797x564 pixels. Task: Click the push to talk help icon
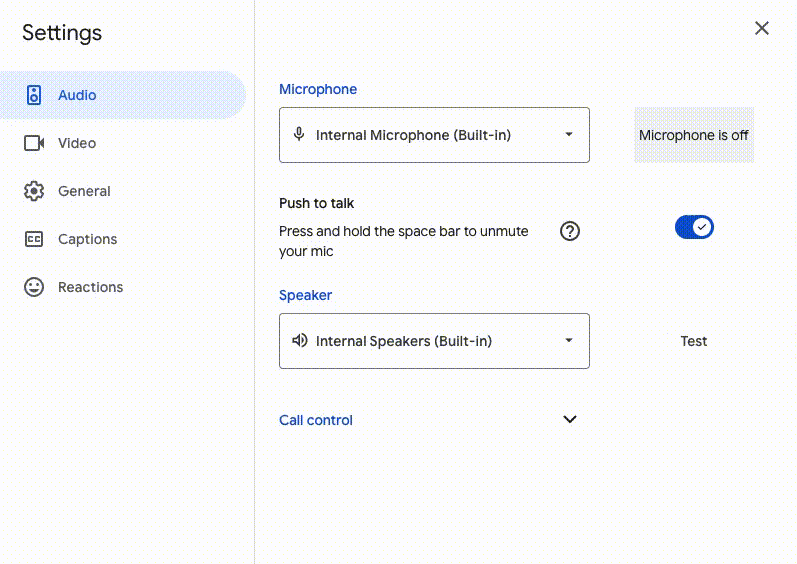pyautogui.click(x=570, y=232)
